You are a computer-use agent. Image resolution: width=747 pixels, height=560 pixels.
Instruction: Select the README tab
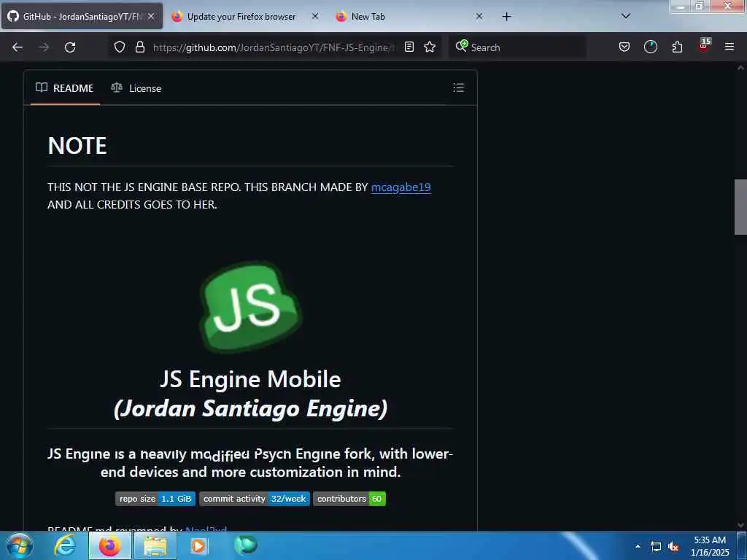65,88
